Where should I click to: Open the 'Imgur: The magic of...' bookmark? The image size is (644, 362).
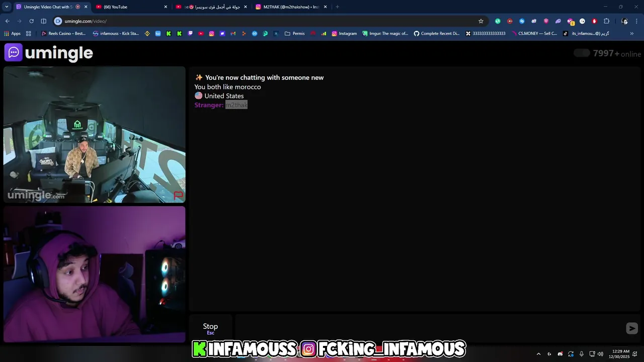click(385, 34)
